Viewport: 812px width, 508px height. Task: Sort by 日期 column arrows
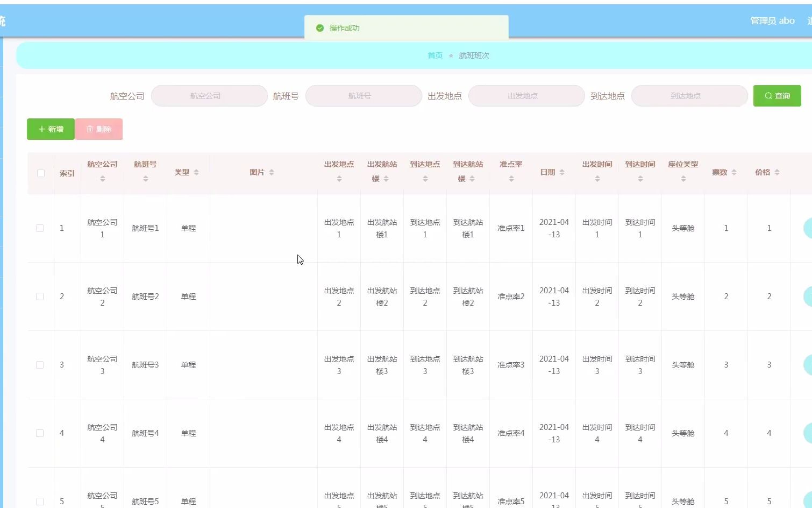point(562,172)
